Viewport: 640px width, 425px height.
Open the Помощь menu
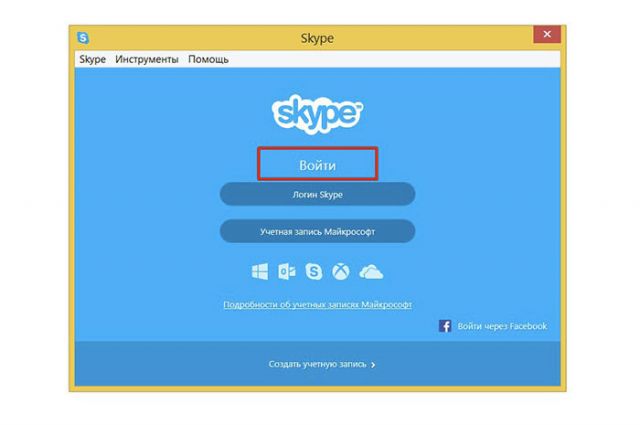point(208,59)
